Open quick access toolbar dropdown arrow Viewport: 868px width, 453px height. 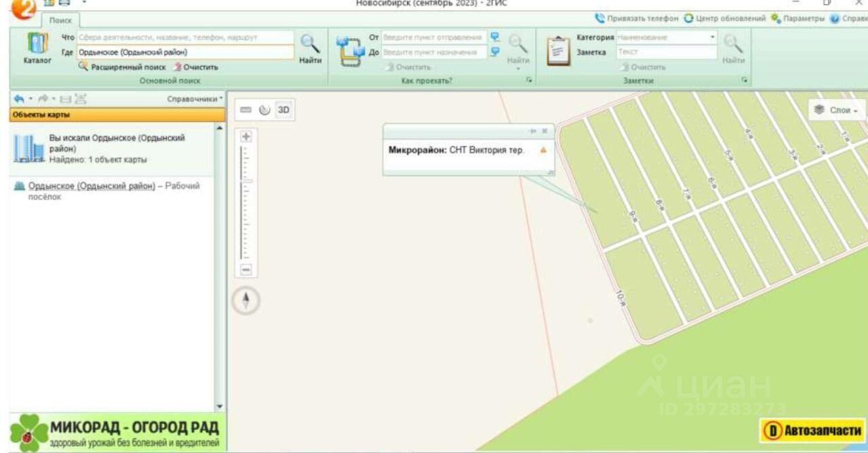[x=85, y=4]
